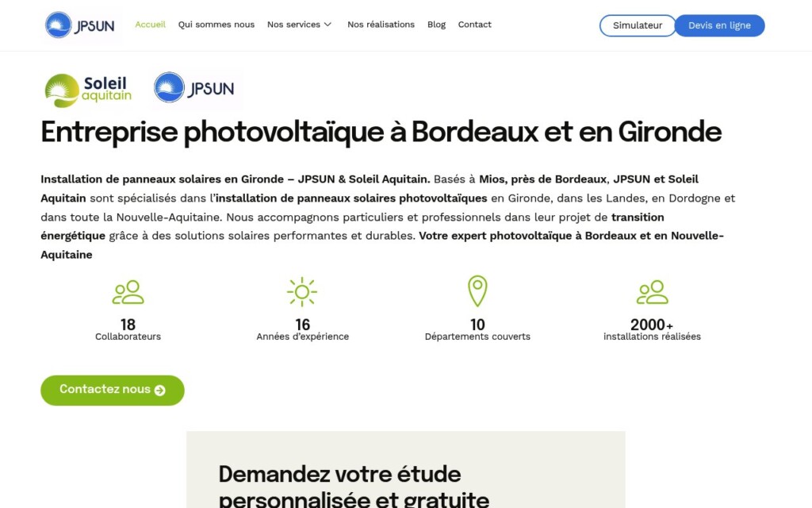Click the JPSUN logo beside Soleil Aquitain
The image size is (812, 508).
tap(196, 88)
